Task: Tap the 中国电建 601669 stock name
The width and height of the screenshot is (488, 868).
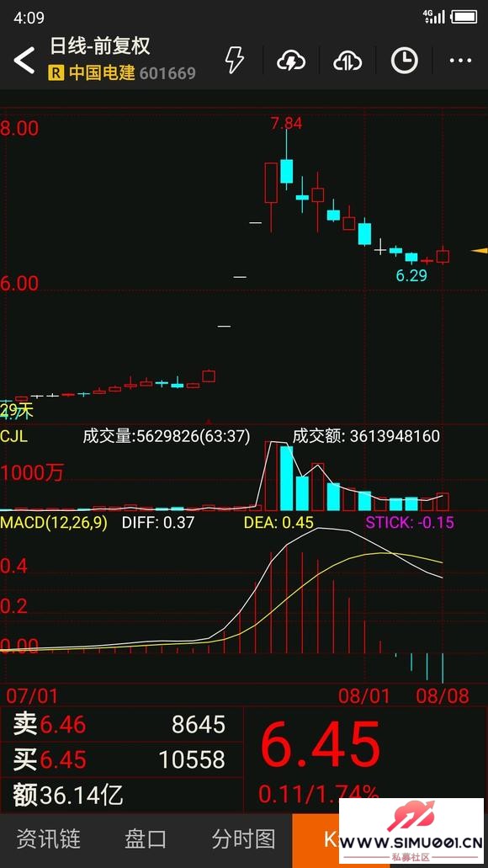Action: point(132,73)
